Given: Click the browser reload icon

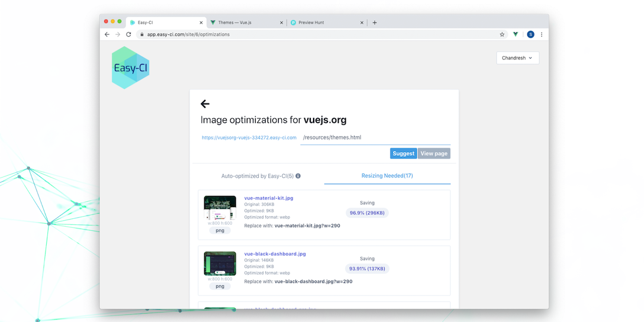Looking at the screenshot, I should coord(128,34).
